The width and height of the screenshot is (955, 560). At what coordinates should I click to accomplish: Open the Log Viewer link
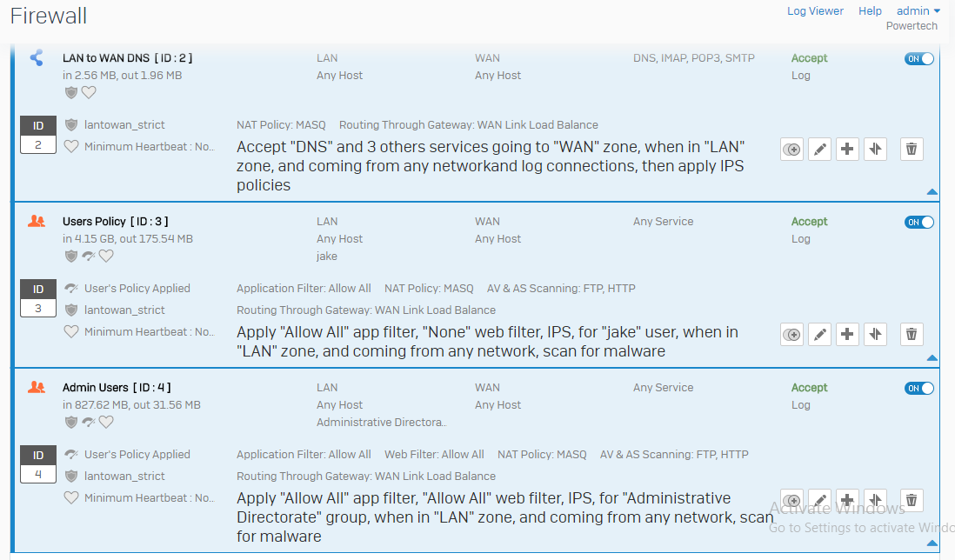pos(815,11)
